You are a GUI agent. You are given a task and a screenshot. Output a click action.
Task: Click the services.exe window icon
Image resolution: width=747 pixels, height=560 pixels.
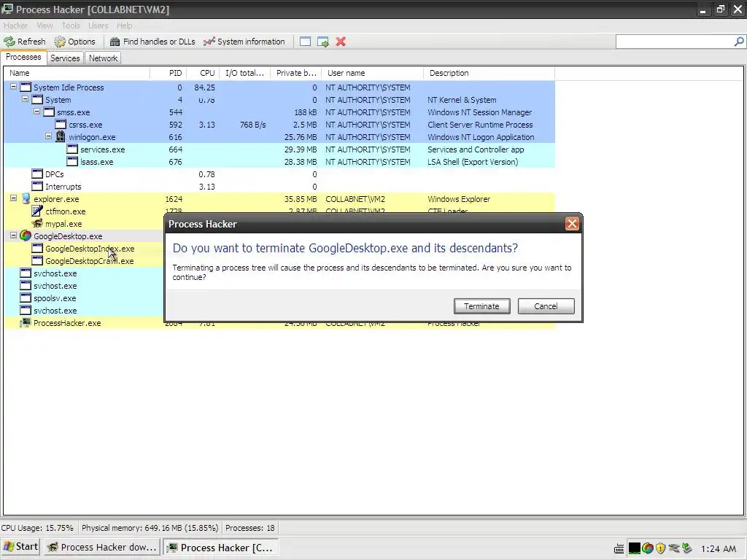pyautogui.click(x=72, y=149)
